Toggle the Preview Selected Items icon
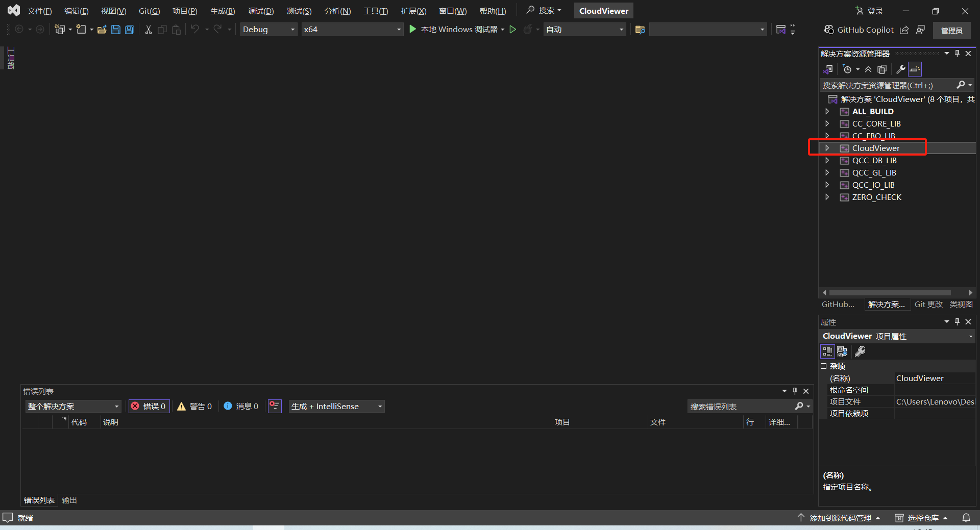 pyautogui.click(x=882, y=69)
